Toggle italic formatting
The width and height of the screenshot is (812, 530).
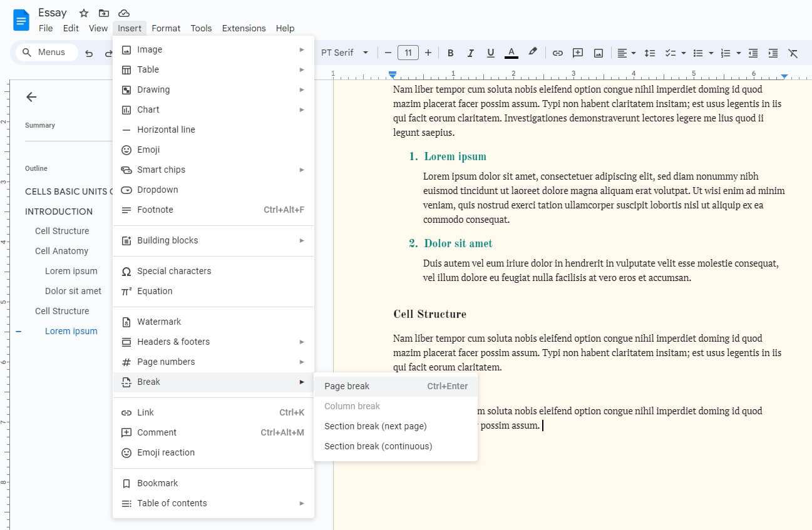point(470,53)
